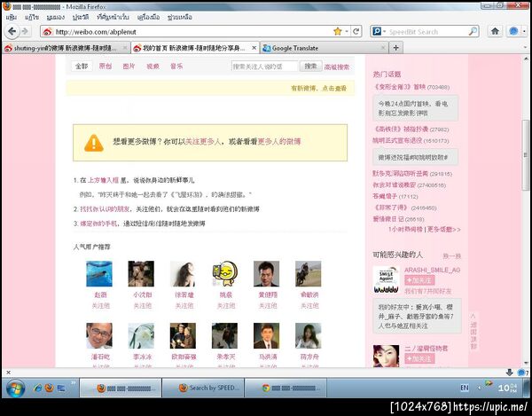Follow 小沈阳 via 关注他 link
The width and height of the screenshot is (532, 416).
pos(142,306)
